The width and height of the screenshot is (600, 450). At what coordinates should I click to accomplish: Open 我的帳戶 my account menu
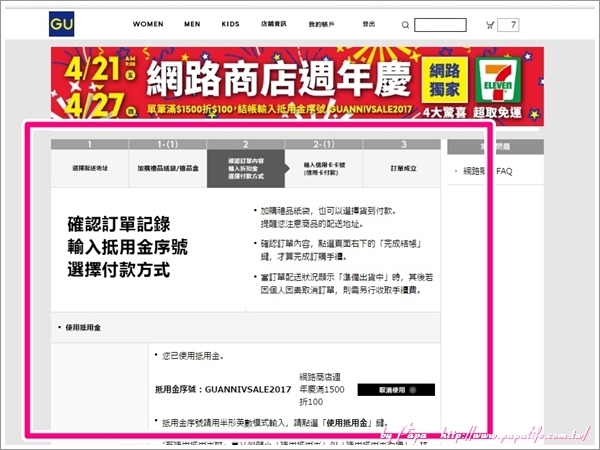[x=321, y=24]
